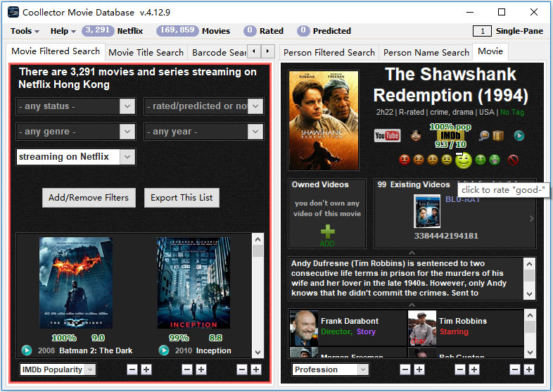Click the speech bubble comment icon

484,136
